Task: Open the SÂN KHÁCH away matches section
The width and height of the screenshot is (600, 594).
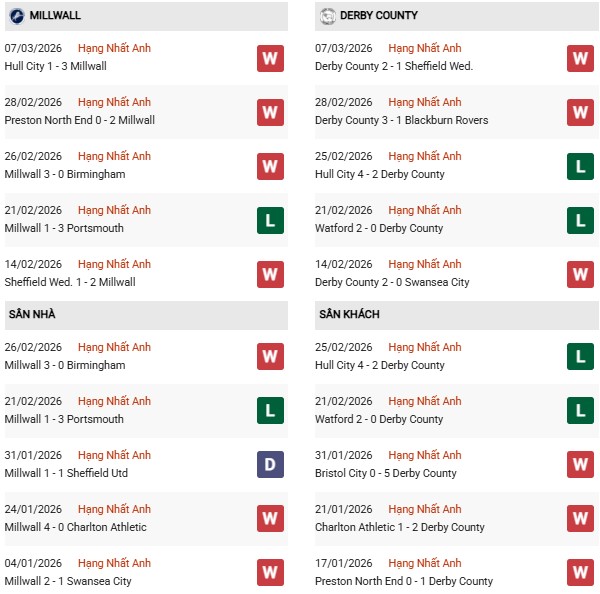Action: pyautogui.click(x=349, y=314)
